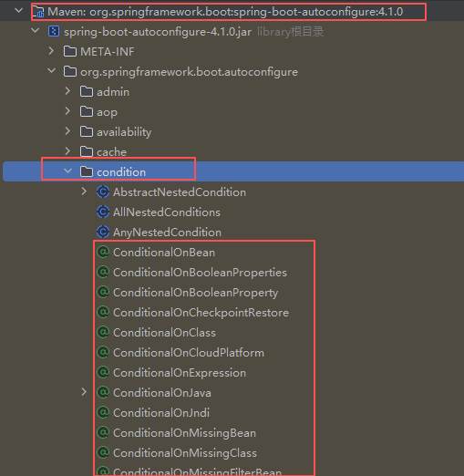Select the availability package name
The width and height of the screenshot is (464, 476).
click(124, 132)
